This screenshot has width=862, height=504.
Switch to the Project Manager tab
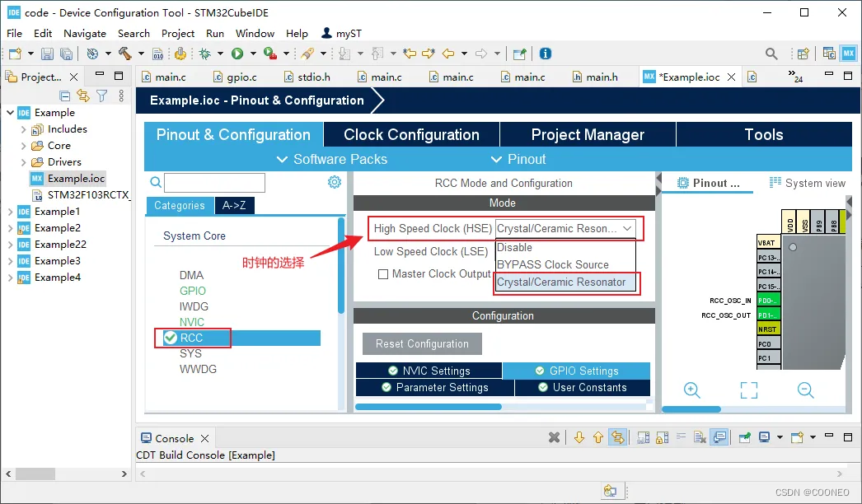[x=588, y=135]
